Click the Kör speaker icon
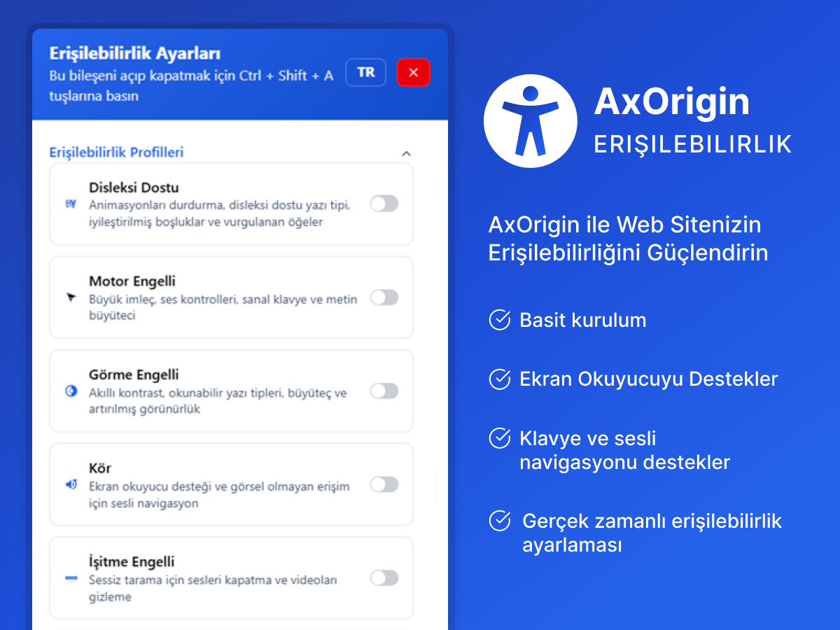The height and width of the screenshot is (630, 840). click(71, 484)
